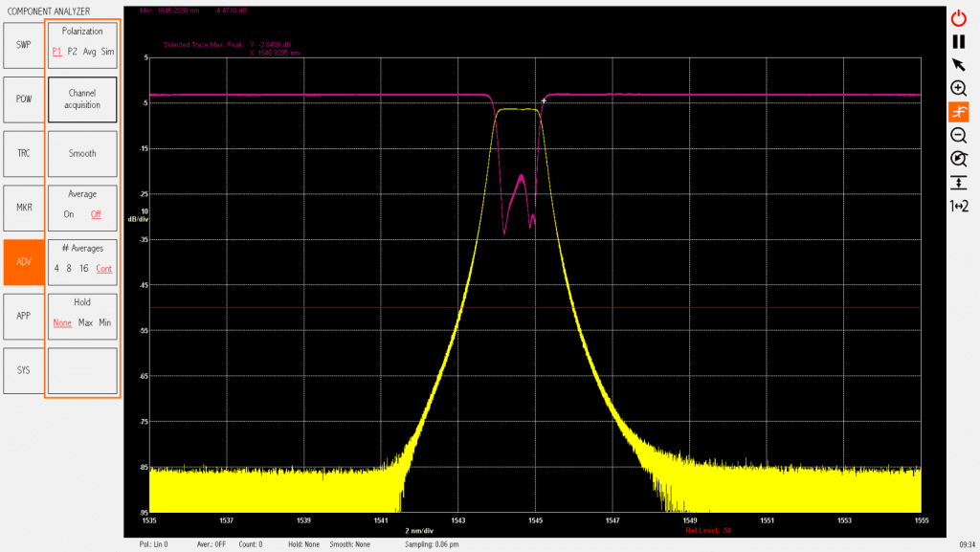Pause the acquisition sweep
Viewport: 980px width, 552px height.
pyautogui.click(x=958, y=41)
